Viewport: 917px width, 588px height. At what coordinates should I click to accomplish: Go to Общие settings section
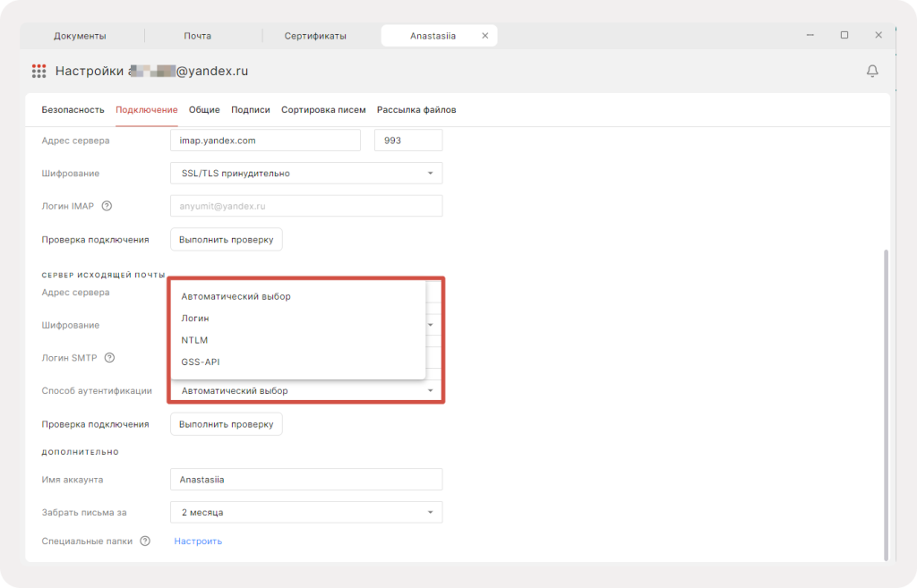coord(204,110)
